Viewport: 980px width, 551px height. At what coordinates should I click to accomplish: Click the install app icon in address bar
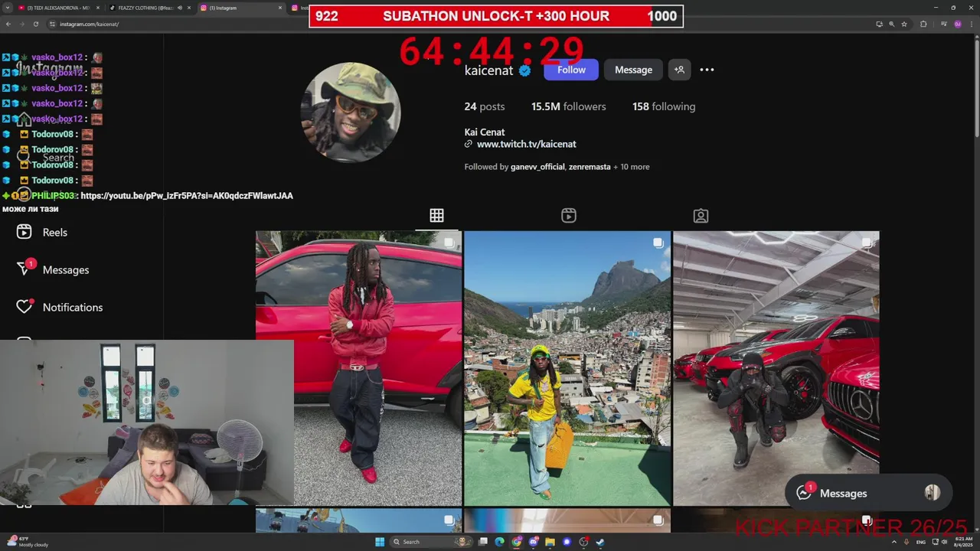tap(879, 24)
